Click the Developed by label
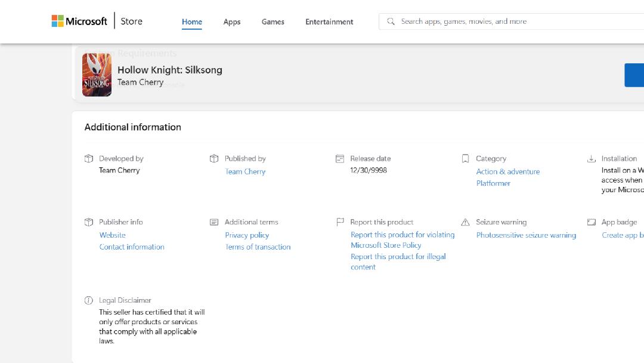 coord(120,159)
